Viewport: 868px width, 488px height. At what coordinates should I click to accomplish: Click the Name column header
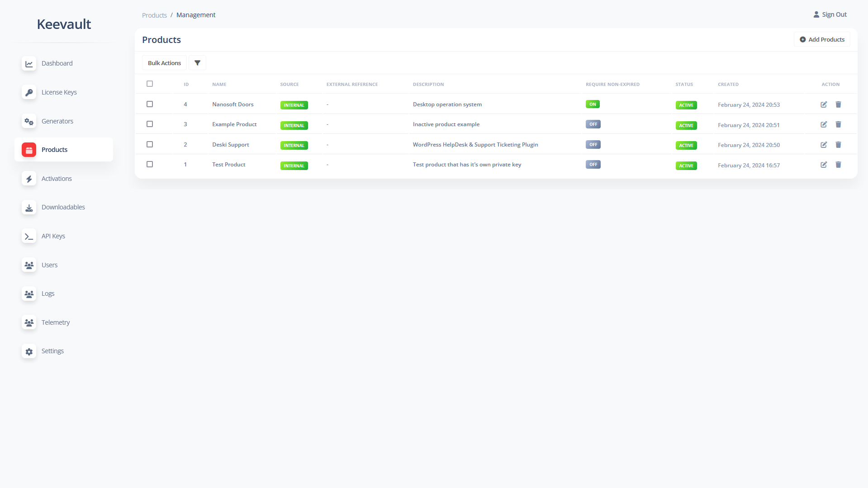(219, 85)
